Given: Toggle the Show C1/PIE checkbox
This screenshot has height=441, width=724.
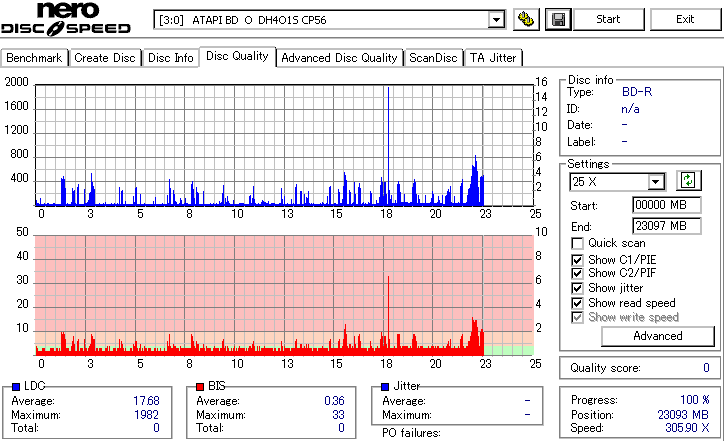Looking at the screenshot, I should (577, 260).
